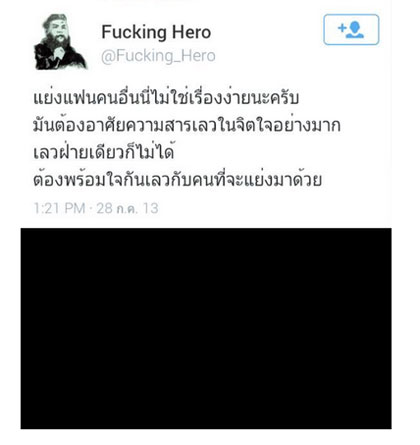This screenshot has height=445, width=420.
Task: Tap the 1:21 PM tweet time
Action: point(59,208)
